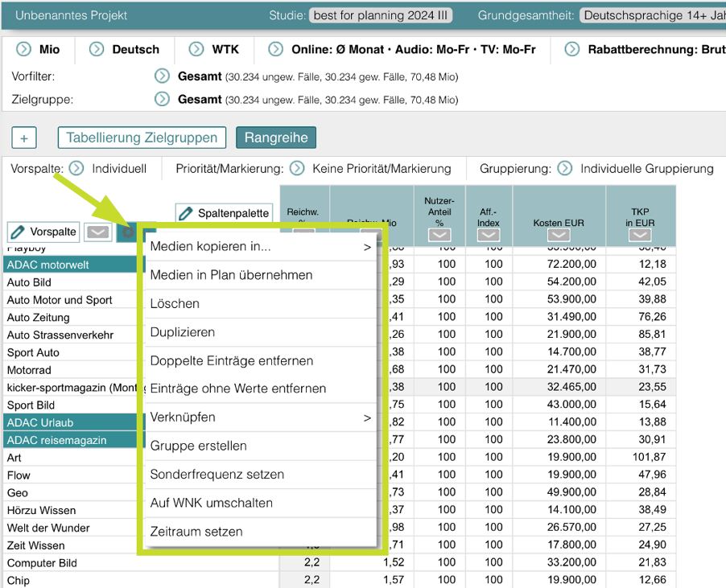Open the Vorfilter selector arrow icon
The image size is (726, 588).
pyautogui.click(x=162, y=77)
